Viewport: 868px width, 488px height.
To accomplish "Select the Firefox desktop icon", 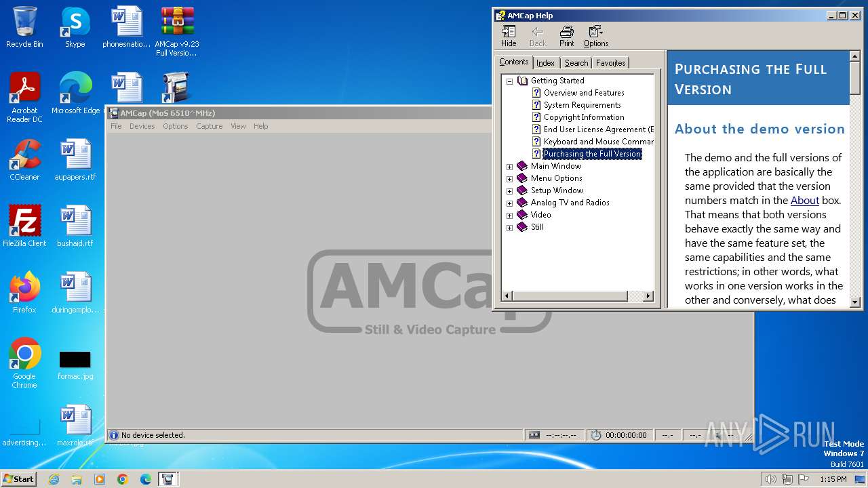I will pyautogui.click(x=24, y=292).
